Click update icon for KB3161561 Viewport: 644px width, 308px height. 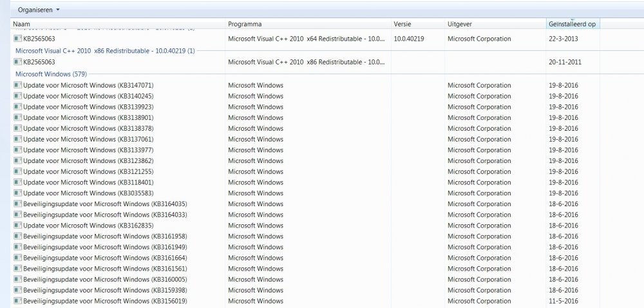[17, 268]
